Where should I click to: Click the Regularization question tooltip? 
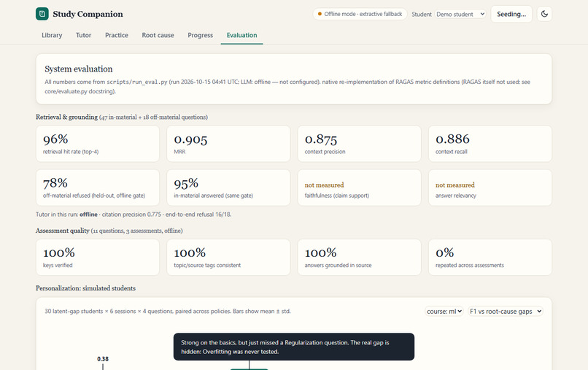(x=293, y=347)
